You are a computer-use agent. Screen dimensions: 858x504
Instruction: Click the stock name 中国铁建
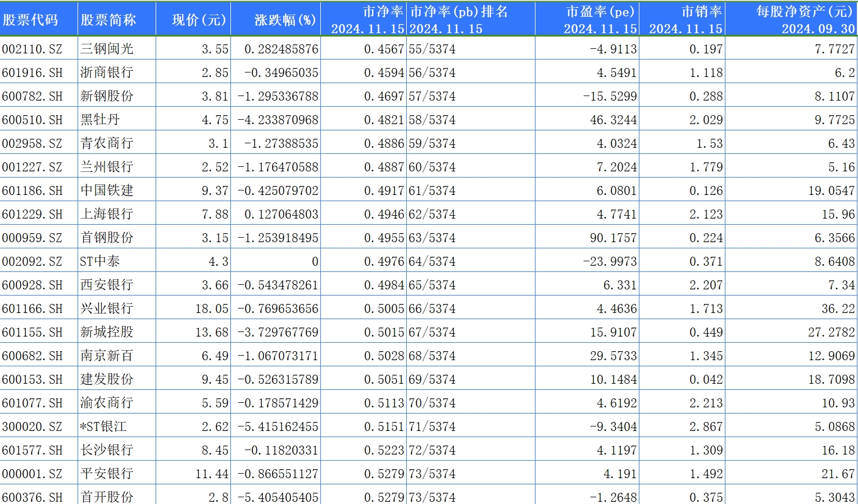107,191
